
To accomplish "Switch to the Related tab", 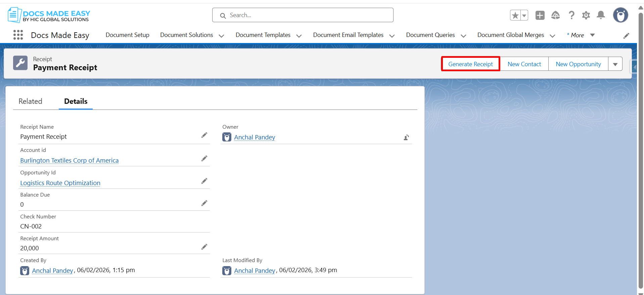I will pos(30,101).
